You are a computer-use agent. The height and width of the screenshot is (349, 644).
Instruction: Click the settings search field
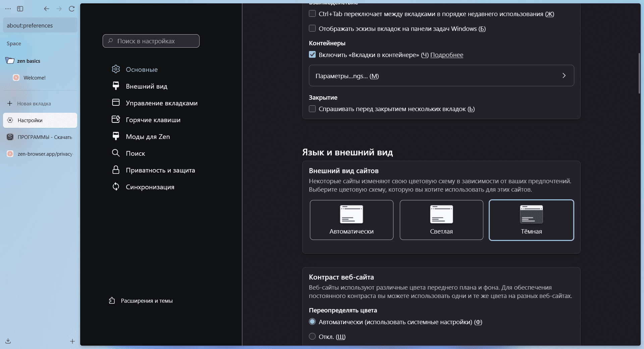tap(151, 41)
